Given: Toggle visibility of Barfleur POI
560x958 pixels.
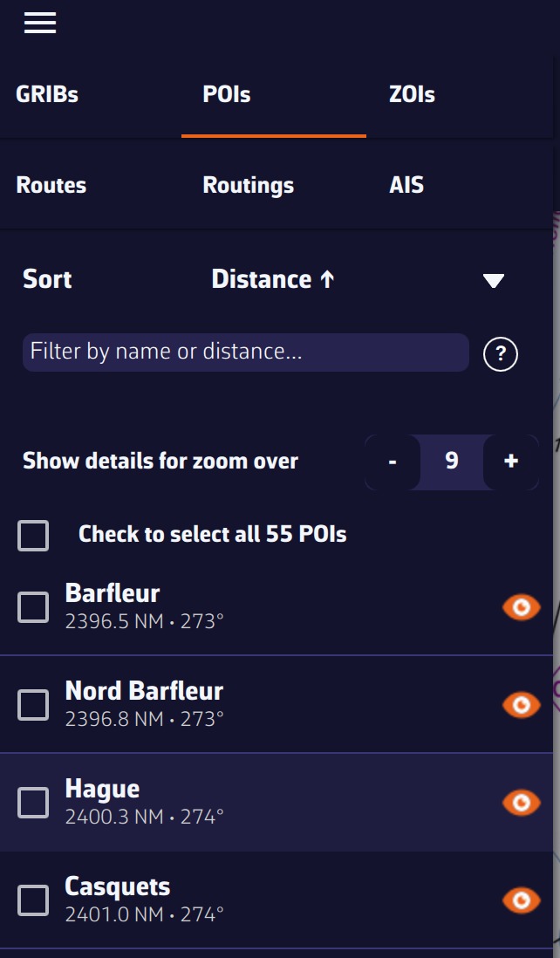Looking at the screenshot, I should coord(522,607).
